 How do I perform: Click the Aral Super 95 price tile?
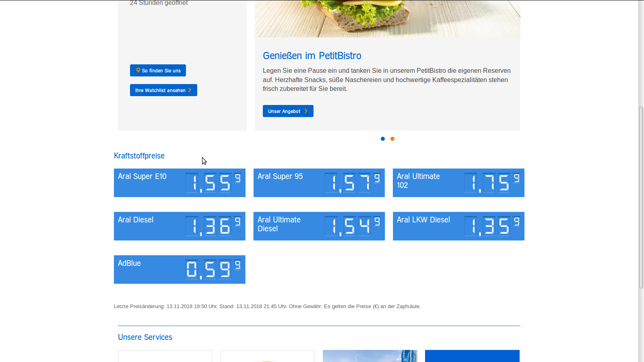pyautogui.click(x=319, y=183)
